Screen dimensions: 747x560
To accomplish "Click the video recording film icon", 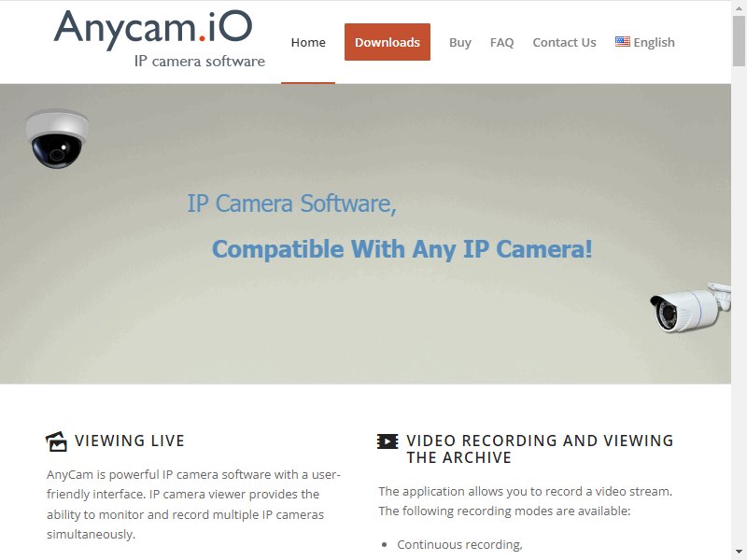I will click(388, 441).
